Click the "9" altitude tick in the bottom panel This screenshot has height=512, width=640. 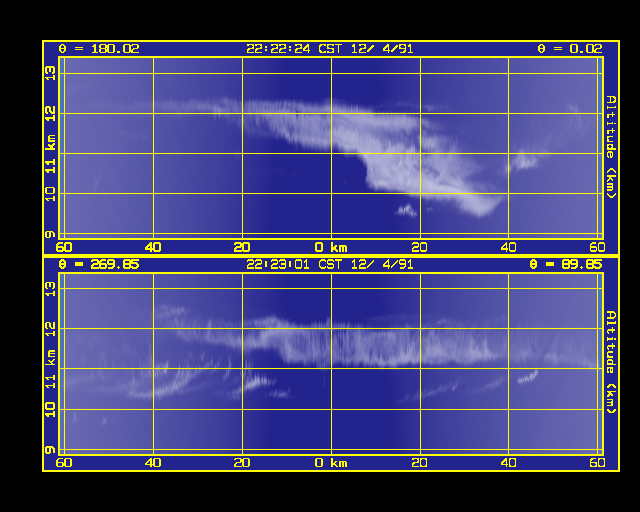(x=50, y=450)
